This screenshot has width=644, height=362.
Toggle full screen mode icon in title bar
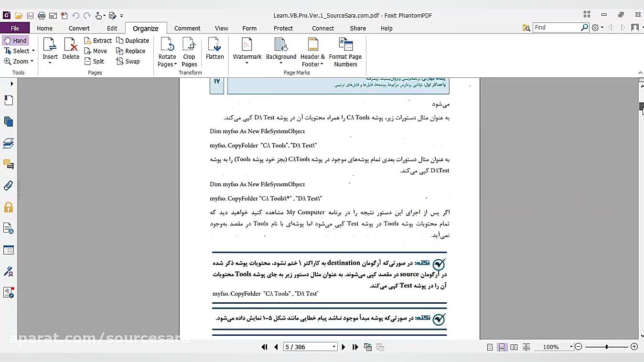587,15
